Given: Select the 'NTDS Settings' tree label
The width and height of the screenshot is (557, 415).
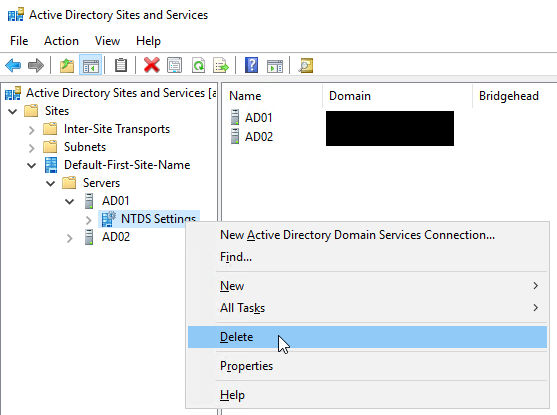Looking at the screenshot, I should 158,219.
